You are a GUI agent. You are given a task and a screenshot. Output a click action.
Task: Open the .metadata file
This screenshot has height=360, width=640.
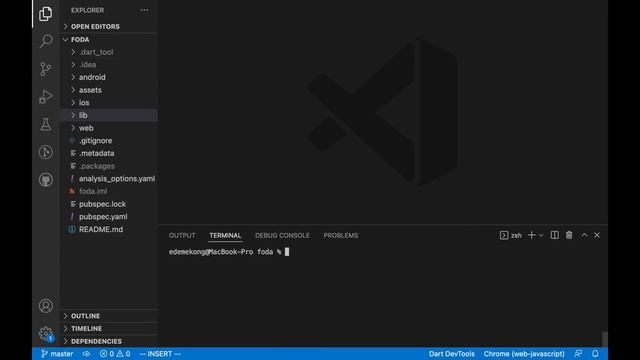tap(109, 153)
